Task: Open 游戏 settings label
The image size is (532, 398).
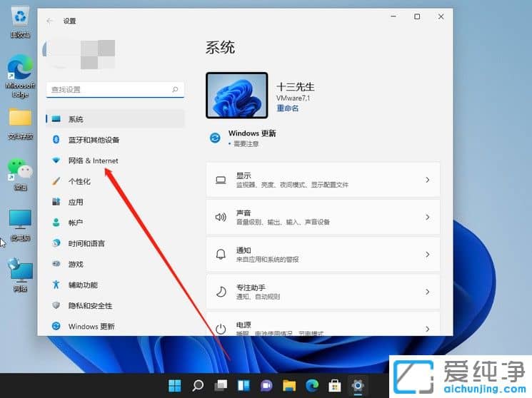Action: (76, 264)
